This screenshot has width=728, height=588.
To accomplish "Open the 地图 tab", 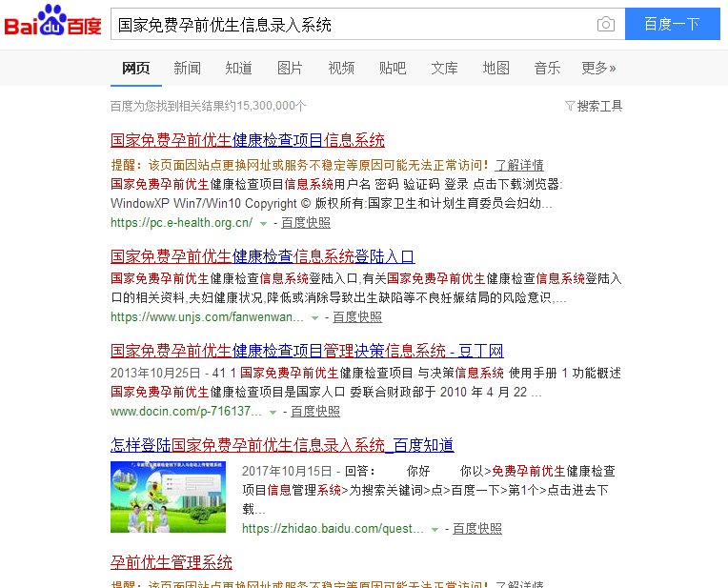I will point(495,69).
